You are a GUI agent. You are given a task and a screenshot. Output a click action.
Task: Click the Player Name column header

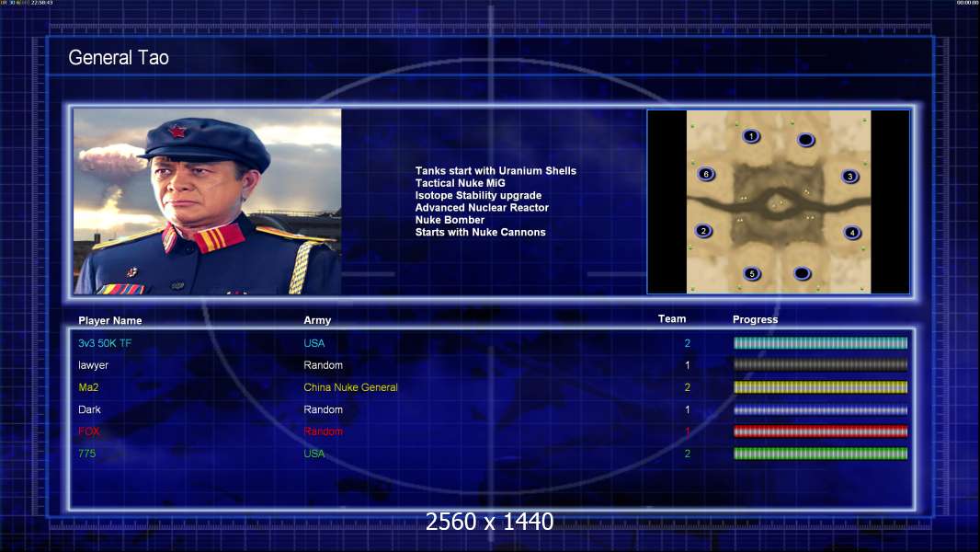point(110,321)
